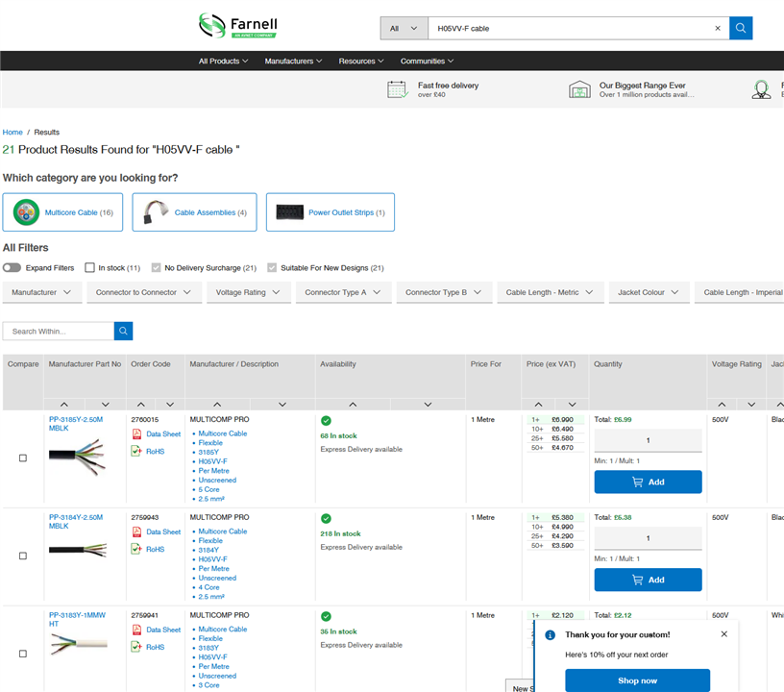Screen dimensions: 784x692
Task: Check the In stock checkbox
Action: coord(89,268)
